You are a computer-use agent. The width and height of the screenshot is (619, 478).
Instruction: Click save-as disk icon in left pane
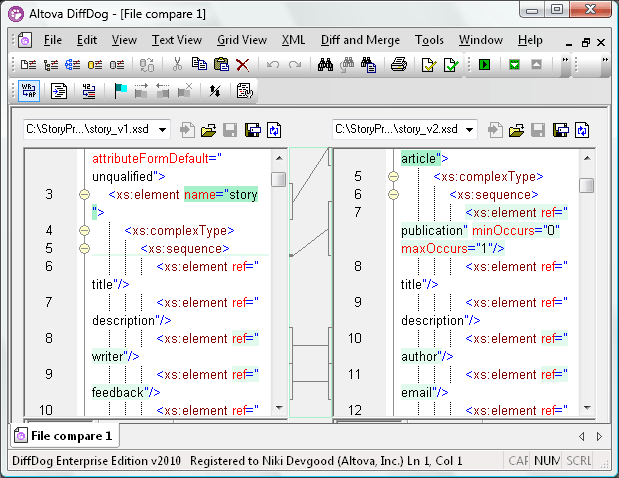[x=253, y=130]
